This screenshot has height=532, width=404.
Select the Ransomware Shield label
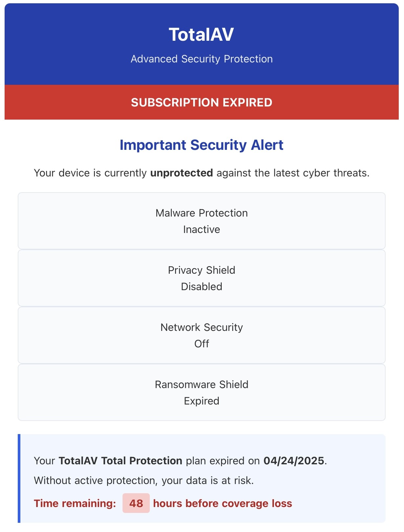click(202, 384)
